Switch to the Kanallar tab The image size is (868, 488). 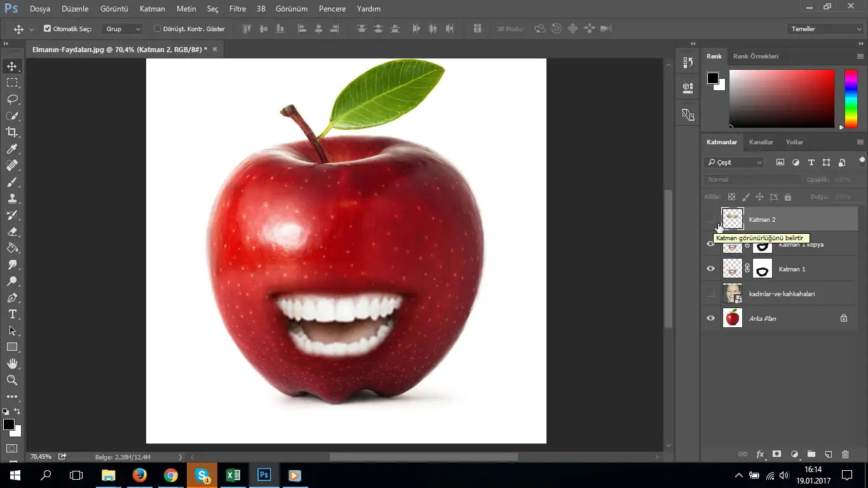click(x=761, y=142)
